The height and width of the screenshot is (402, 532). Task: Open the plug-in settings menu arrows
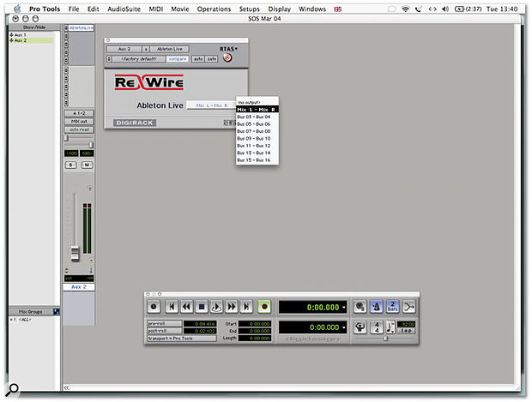[x=109, y=58]
